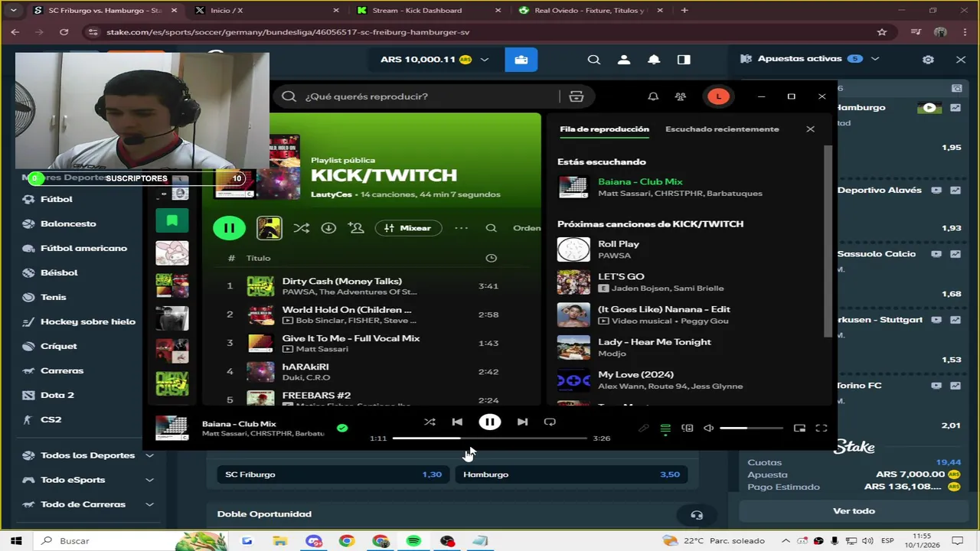Image resolution: width=980 pixels, height=551 pixels.
Task: Switch to Fila de reproducción tab
Action: click(604, 129)
